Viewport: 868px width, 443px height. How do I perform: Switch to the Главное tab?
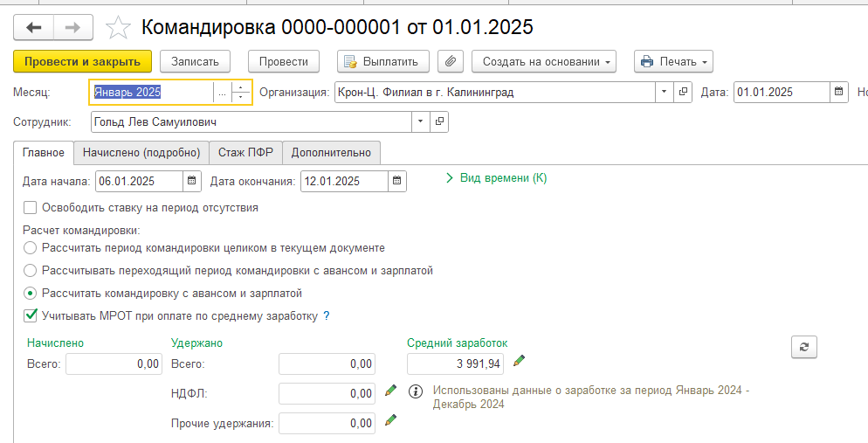click(x=43, y=153)
